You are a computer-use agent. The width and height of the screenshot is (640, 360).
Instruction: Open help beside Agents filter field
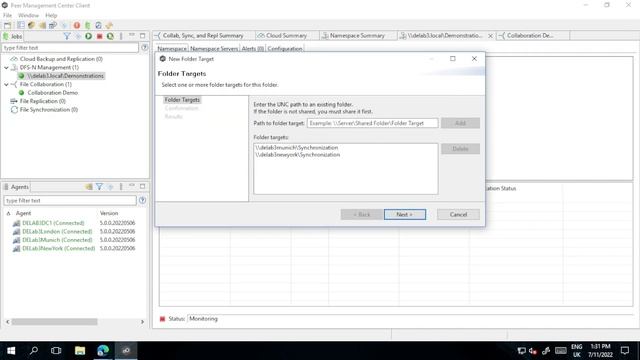click(x=142, y=200)
